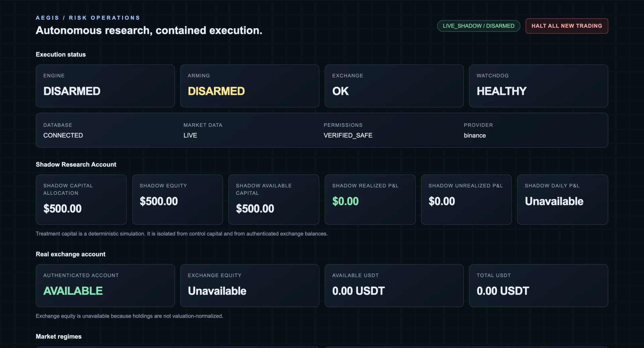Click the VERIFIED_SAFE permissions value
This screenshot has width=644, height=348.
[348, 135]
